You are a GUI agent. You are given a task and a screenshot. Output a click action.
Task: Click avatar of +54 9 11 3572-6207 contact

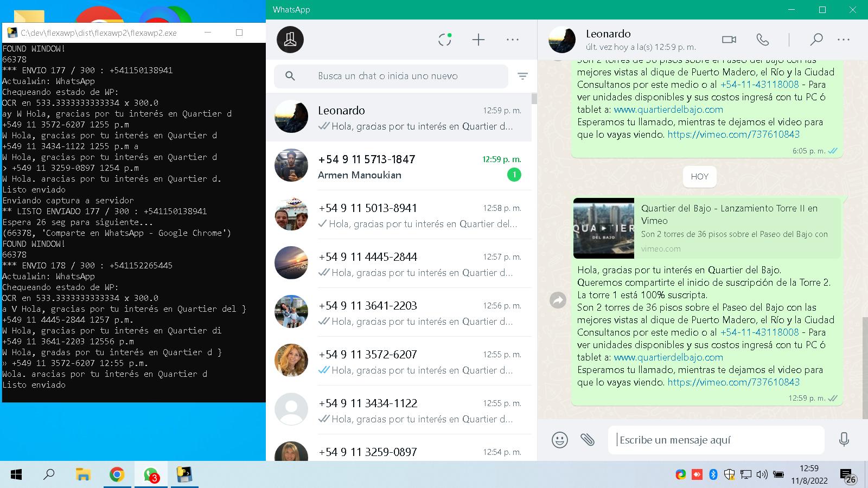(291, 361)
